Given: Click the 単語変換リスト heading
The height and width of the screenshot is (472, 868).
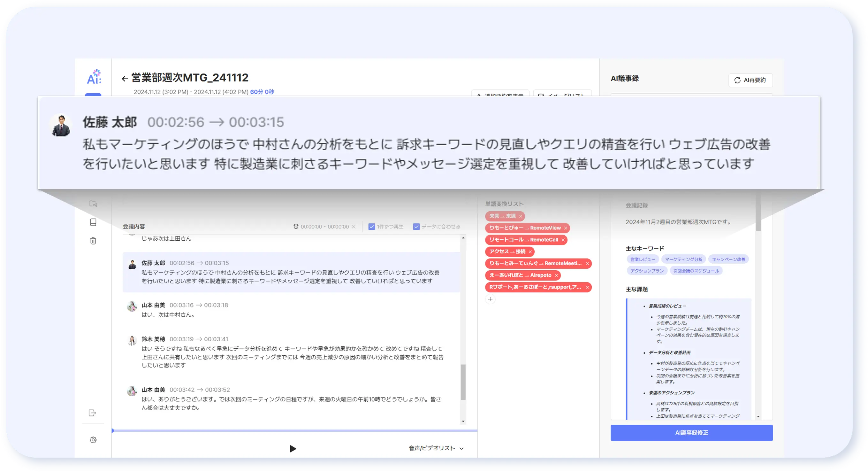Looking at the screenshot, I should click(504, 204).
